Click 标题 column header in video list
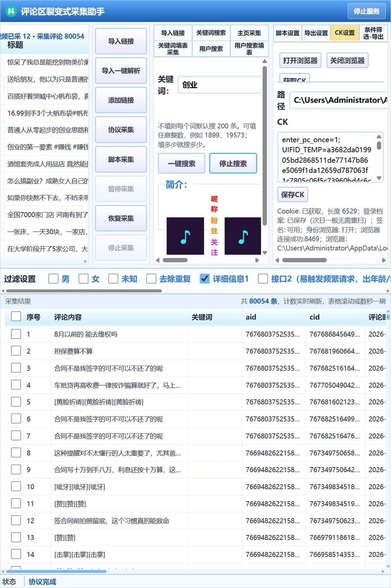The width and height of the screenshot is (391, 588). point(15,45)
